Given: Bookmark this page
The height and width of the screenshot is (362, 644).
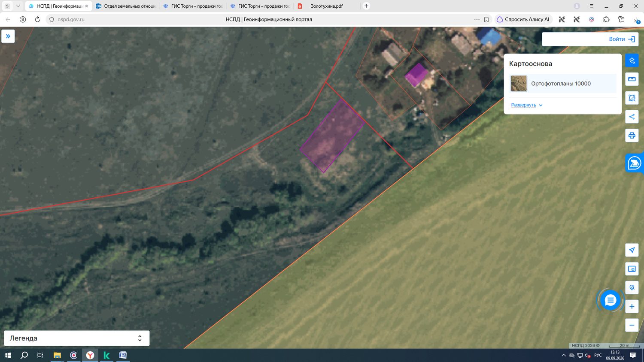Looking at the screenshot, I should (x=486, y=19).
